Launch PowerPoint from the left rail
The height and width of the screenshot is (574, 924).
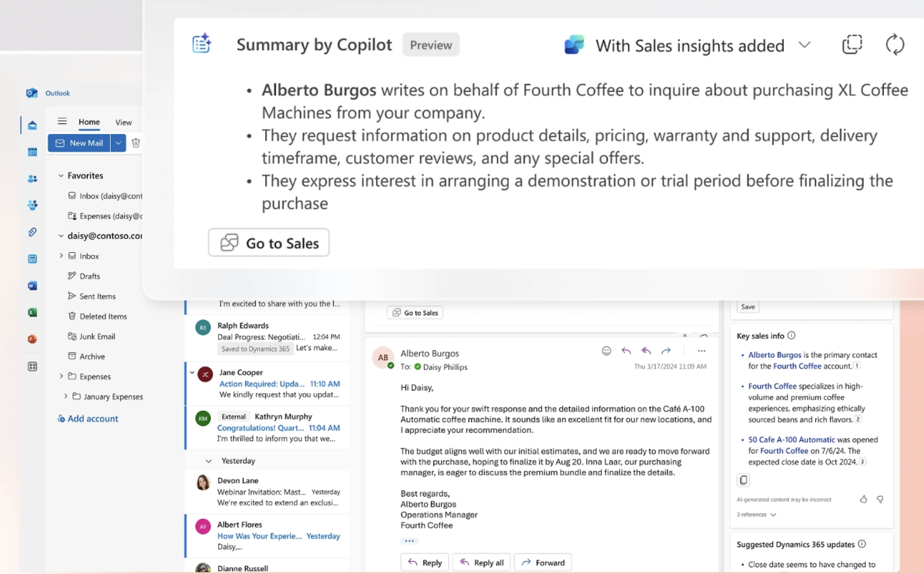pos(32,339)
